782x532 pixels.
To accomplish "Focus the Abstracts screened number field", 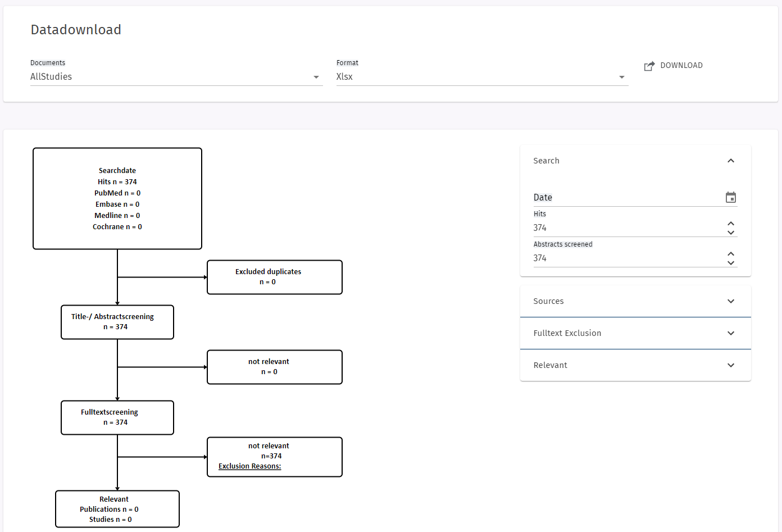I will tap(624, 258).
